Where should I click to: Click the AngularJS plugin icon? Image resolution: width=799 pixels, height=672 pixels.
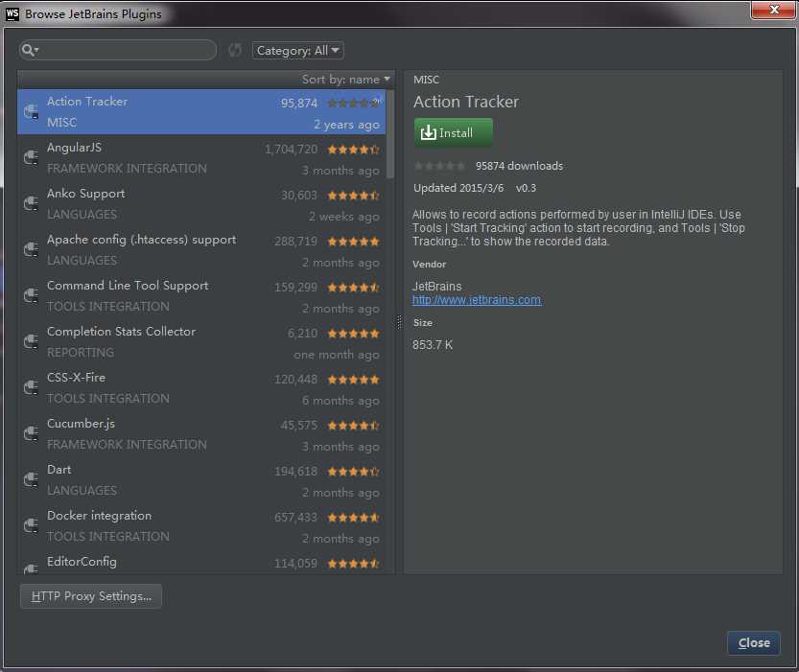tap(31, 157)
